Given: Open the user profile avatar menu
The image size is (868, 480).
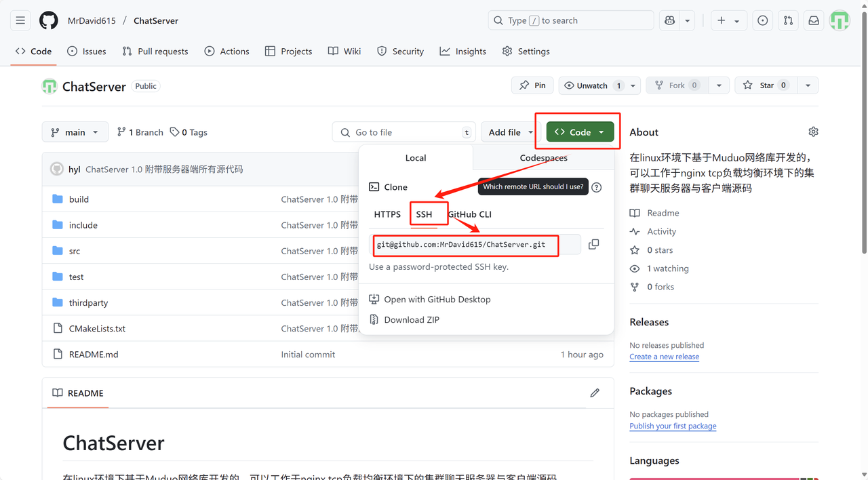Looking at the screenshot, I should click(x=840, y=20).
